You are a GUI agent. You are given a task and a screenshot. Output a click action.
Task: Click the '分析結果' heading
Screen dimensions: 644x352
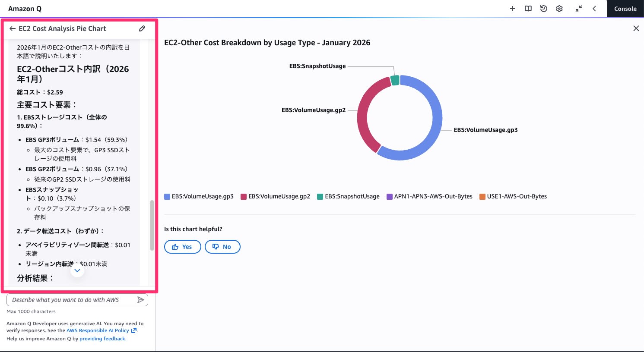35,278
